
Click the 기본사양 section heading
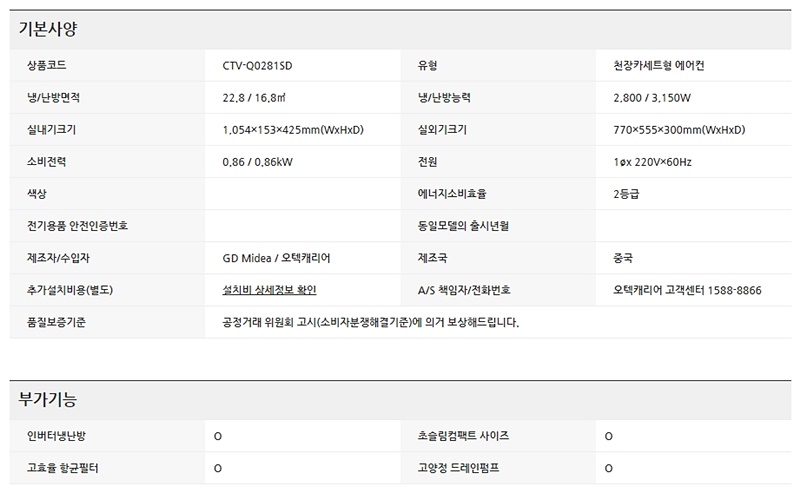click(x=47, y=30)
